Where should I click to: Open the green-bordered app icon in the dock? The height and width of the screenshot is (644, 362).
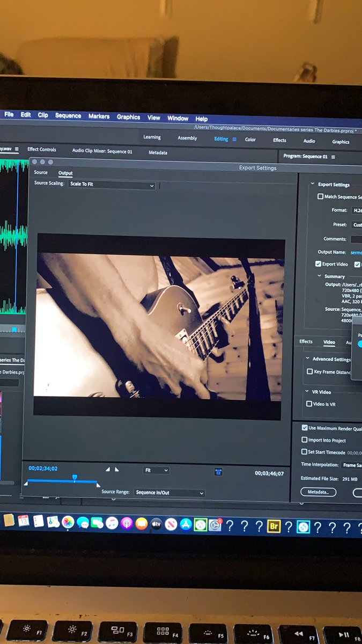tap(201, 525)
